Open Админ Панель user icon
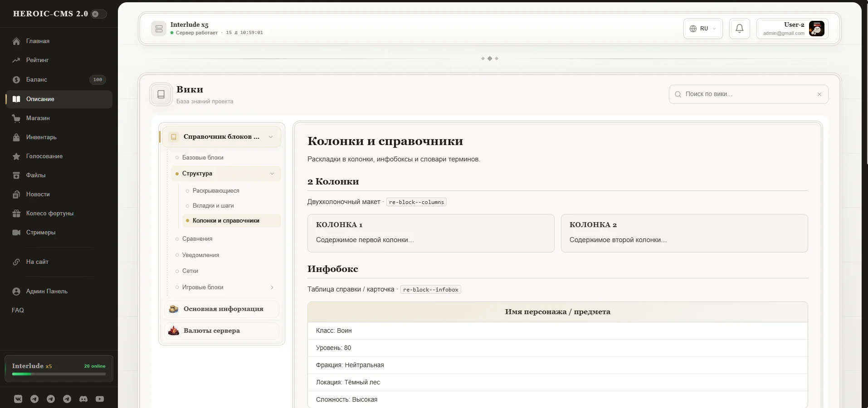Image resolution: width=868 pixels, height=408 pixels. pos(16,291)
